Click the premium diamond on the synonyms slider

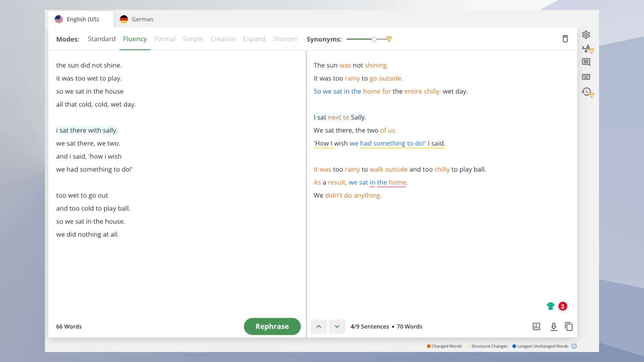389,39
